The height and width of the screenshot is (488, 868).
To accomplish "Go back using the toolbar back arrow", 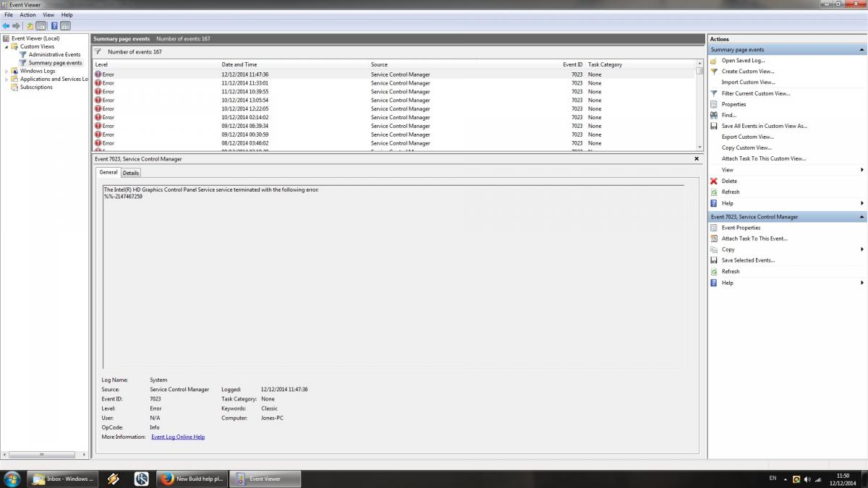I will 7,25.
